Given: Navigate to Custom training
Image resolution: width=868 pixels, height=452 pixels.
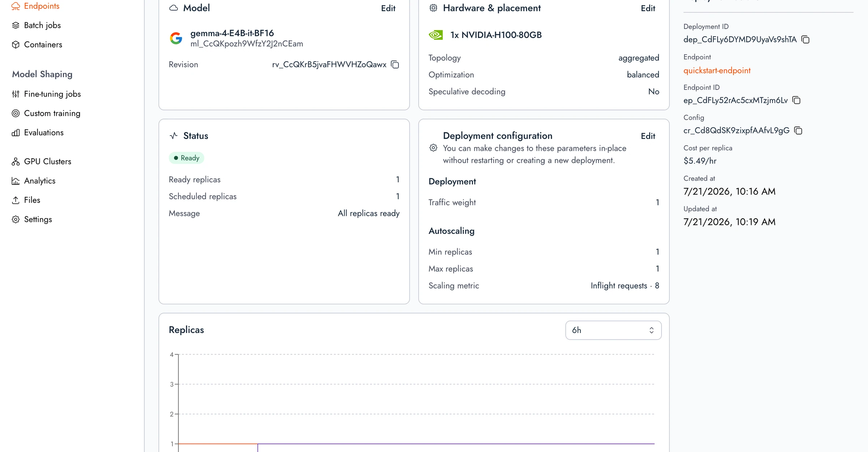Looking at the screenshot, I should click(x=52, y=113).
